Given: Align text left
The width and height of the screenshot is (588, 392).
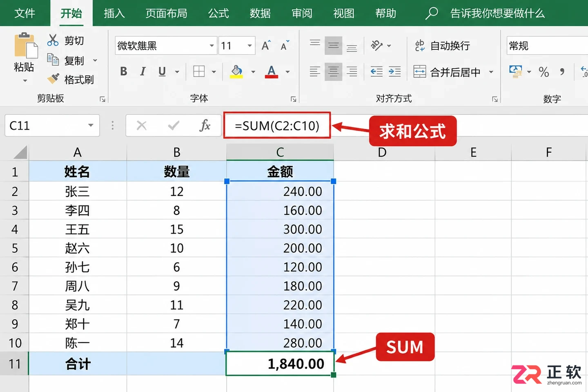Looking at the screenshot, I should (315, 72).
